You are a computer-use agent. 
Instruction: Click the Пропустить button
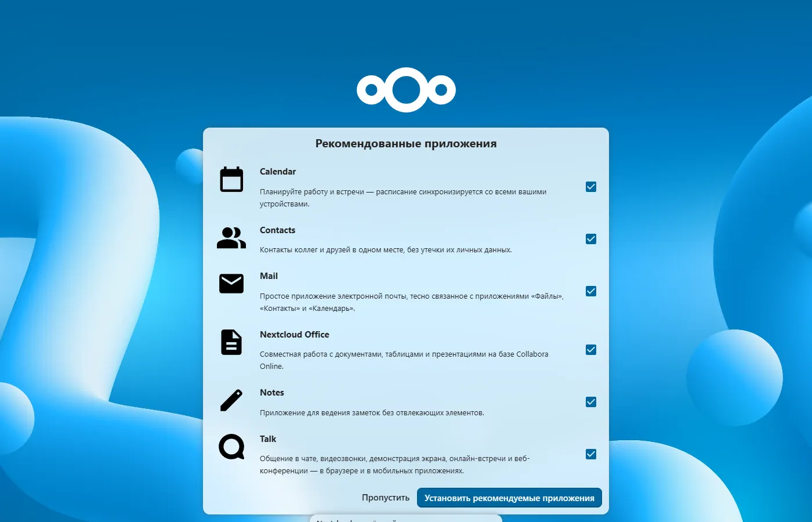coord(386,498)
